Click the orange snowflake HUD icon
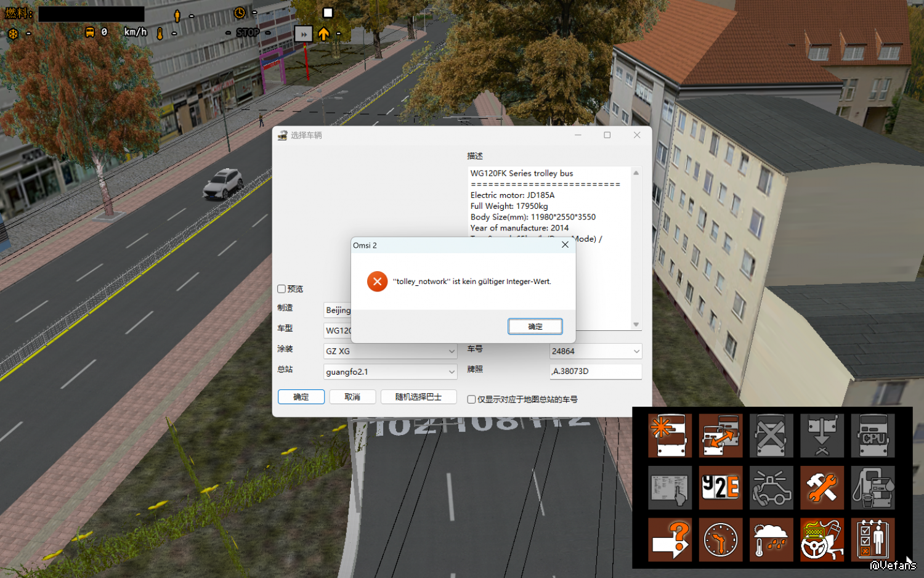The image size is (924, 578). tap(13, 33)
